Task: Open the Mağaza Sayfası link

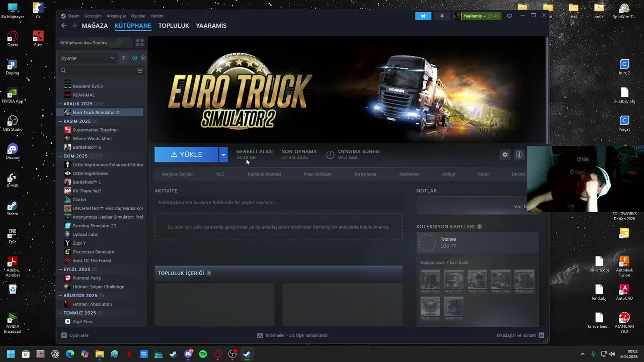Action: (178, 174)
